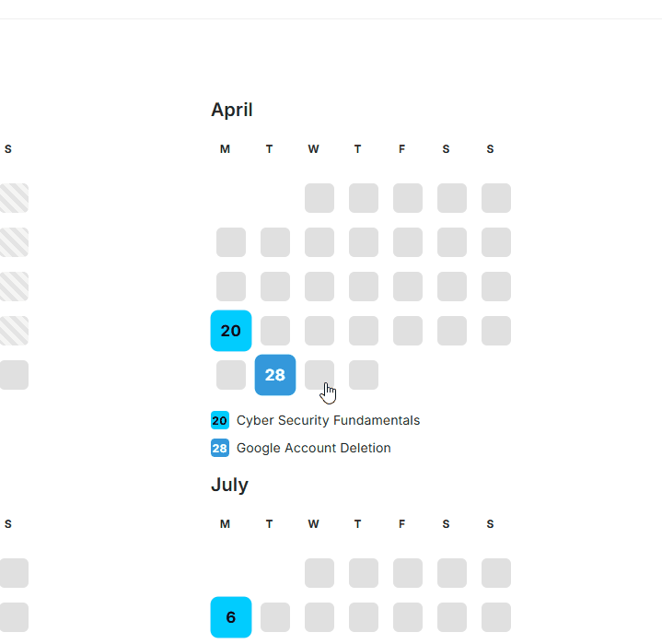Select July's first Wednesday cell
This screenshot has height=644, width=662.
pyautogui.click(x=319, y=573)
